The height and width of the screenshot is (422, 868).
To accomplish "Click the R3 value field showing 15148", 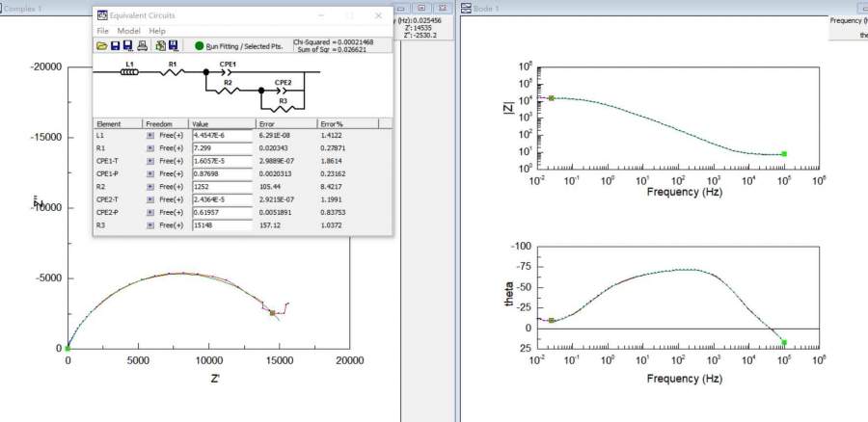I will pos(222,224).
